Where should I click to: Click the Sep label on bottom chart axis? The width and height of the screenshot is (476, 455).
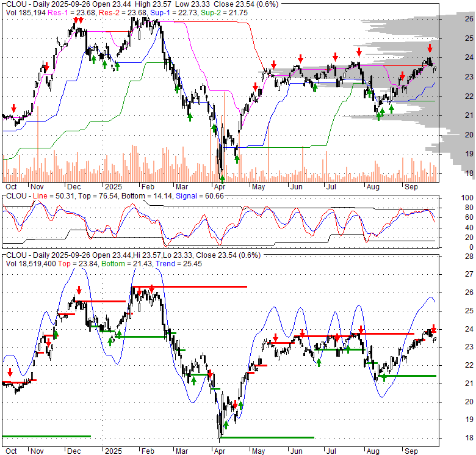411,451
